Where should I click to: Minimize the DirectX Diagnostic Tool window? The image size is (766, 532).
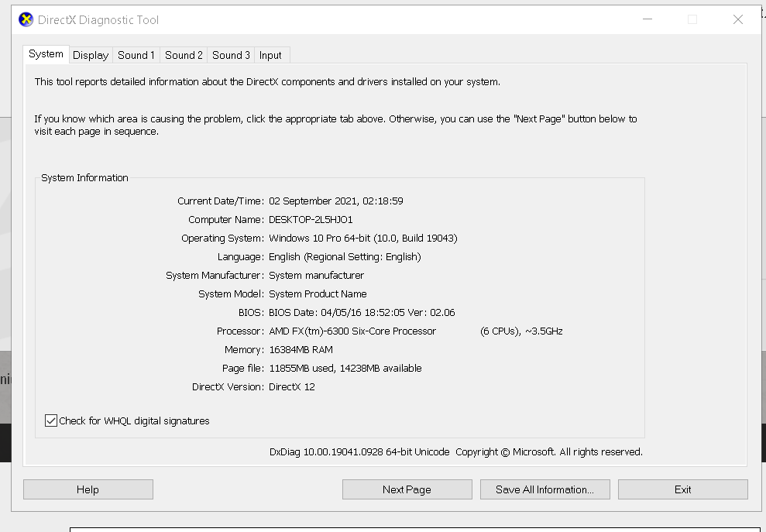(x=647, y=19)
